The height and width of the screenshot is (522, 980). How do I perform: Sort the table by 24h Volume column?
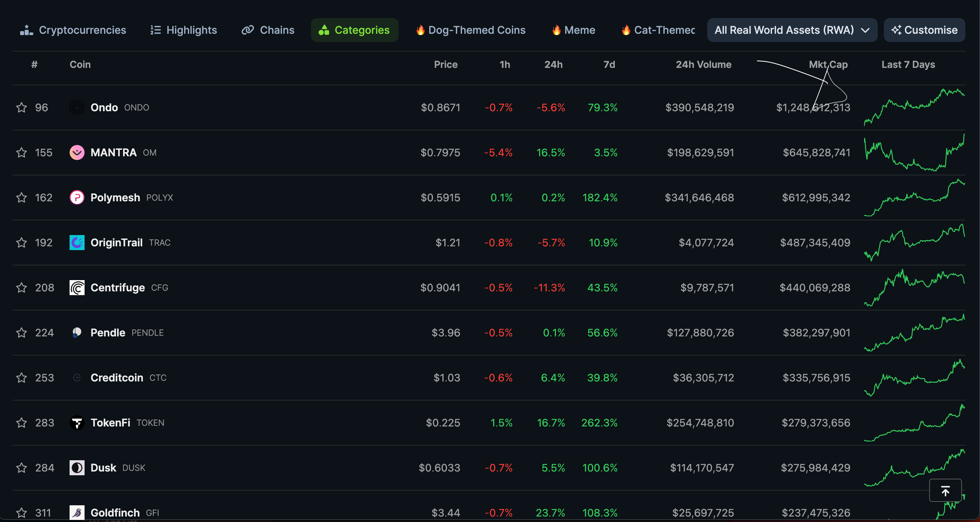coord(703,65)
